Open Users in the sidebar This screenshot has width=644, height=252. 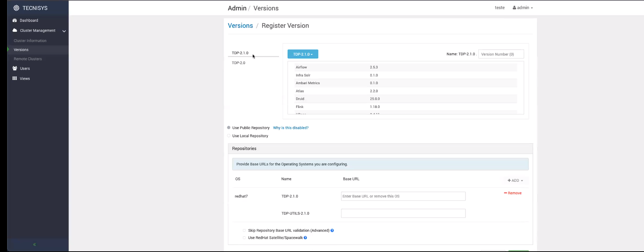point(25,68)
